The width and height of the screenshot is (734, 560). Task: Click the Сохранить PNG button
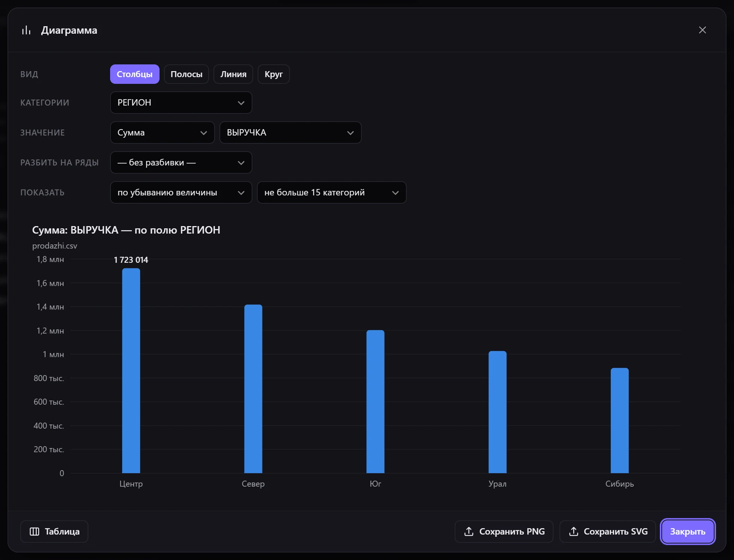(504, 532)
